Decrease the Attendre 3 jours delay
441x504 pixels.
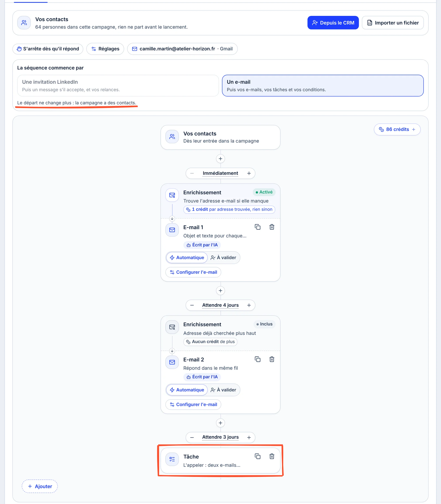tap(192, 437)
